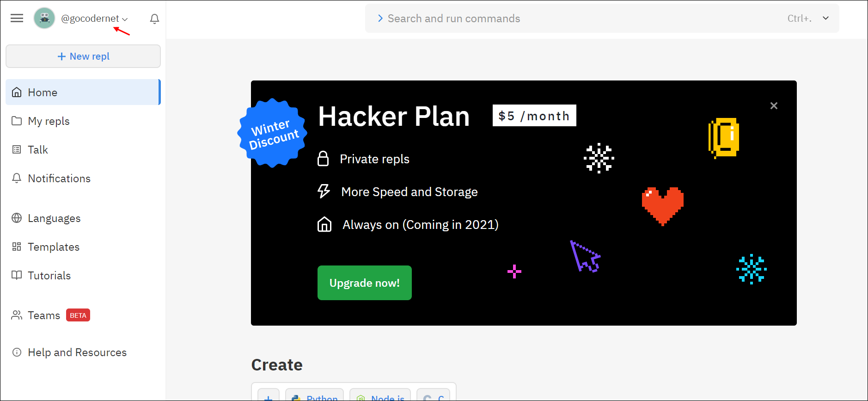
Task: Click the Templates grid icon
Action: coord(17,247)
